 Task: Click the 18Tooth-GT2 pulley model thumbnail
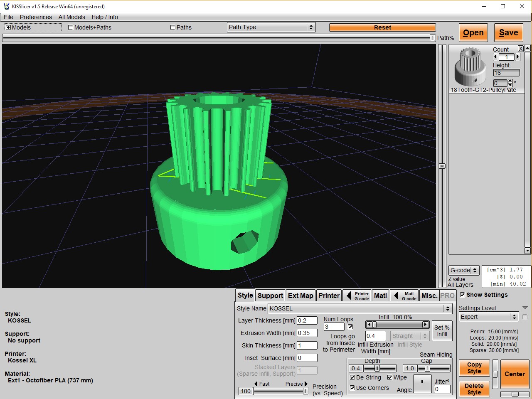470,66
